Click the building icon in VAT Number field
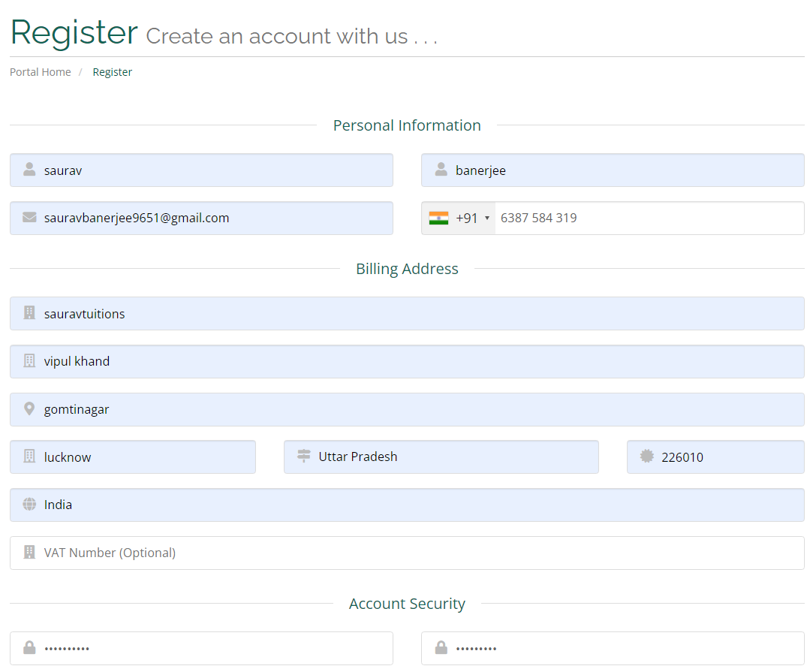Image resolution: width=810 pixels, height=672 pixels. pos(29,552)
